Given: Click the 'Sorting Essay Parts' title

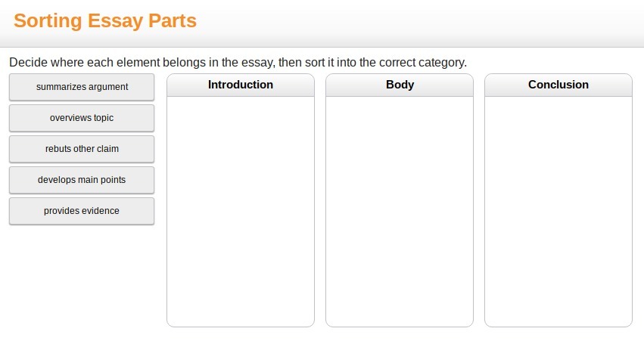Looking at the screenshot, I should [105, 21].
